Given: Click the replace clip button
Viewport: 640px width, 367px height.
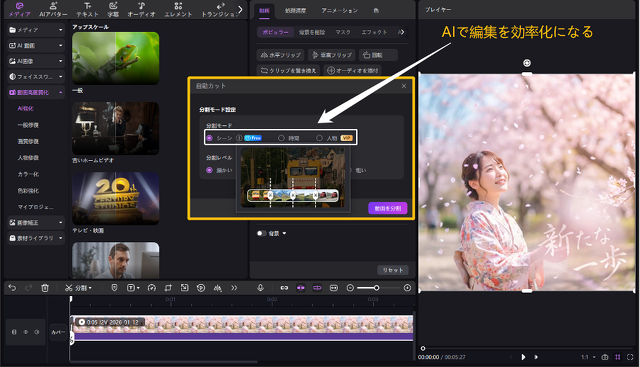Looking at the screenshot, I should (288, 70).
